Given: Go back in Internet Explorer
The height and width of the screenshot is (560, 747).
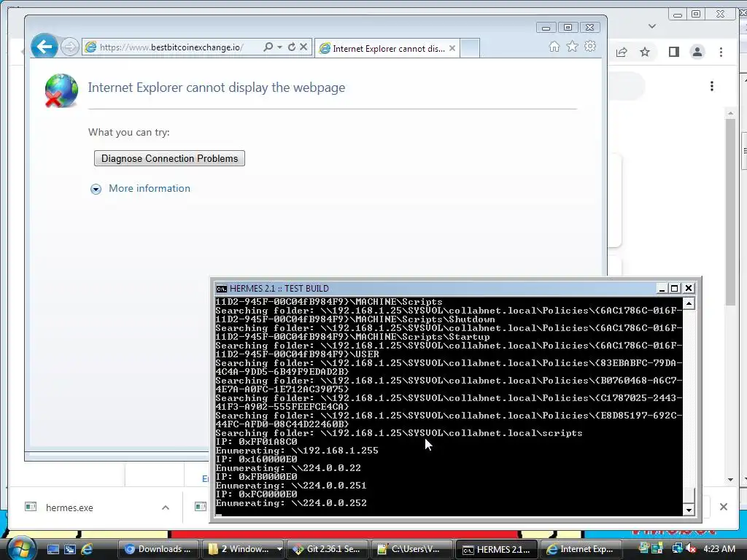Looking at the screenshot, I should coord(44,47).
